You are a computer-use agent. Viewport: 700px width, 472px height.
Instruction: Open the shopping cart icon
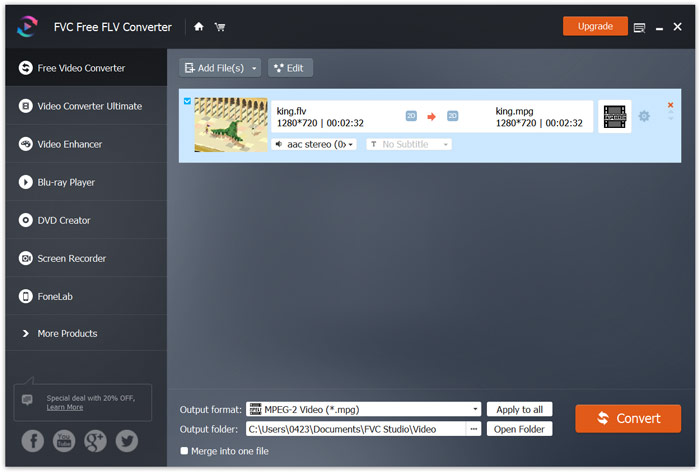tap(220, 27)
